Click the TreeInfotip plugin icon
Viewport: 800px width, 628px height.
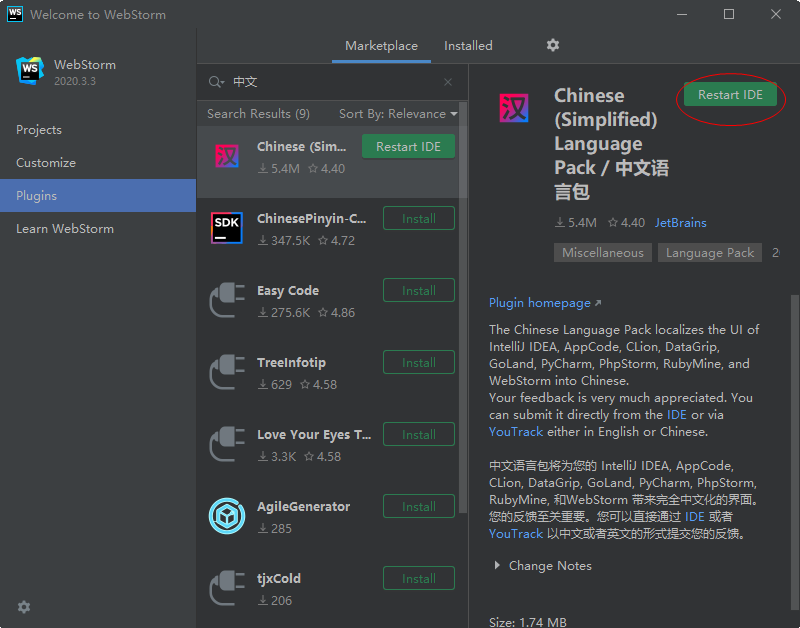(227, 372)
